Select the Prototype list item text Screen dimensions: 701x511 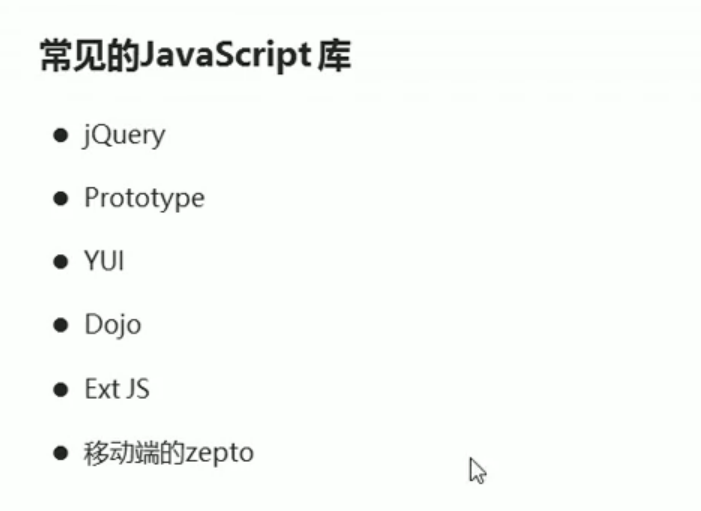point(144,198)
